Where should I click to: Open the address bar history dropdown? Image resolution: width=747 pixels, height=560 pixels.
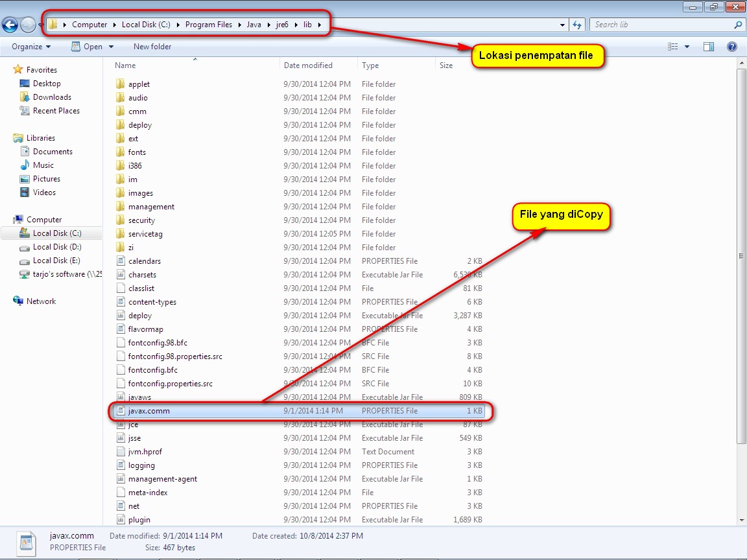[563, 25]
